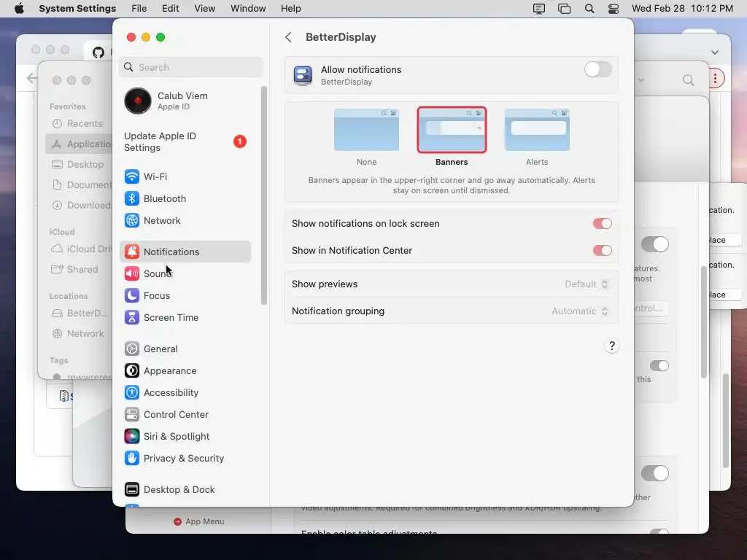Image resolution: width=747 pixels, height=560 pixels.
Task: Click the red three-dot menu icon in background window
Action: coord(715,79)
